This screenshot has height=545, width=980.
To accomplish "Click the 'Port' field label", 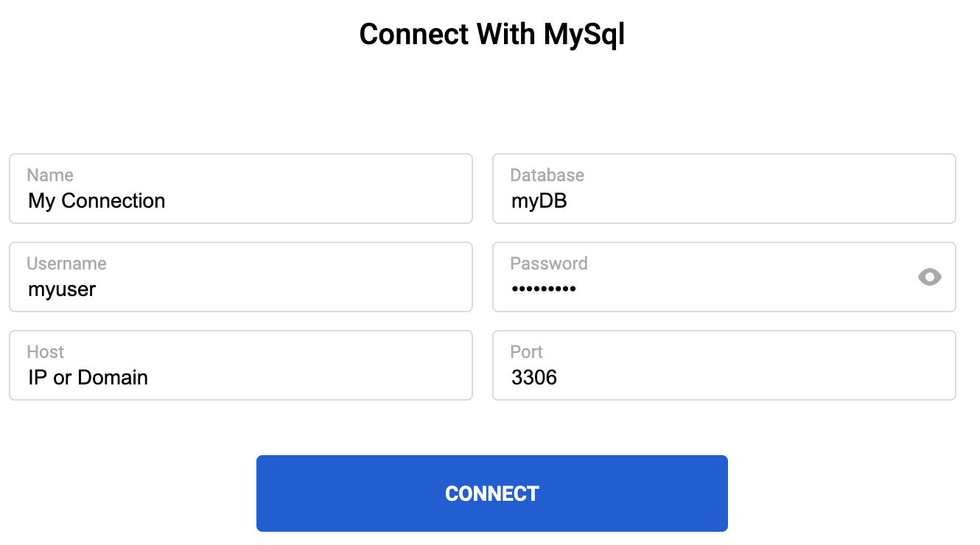I will coord(526,352).
